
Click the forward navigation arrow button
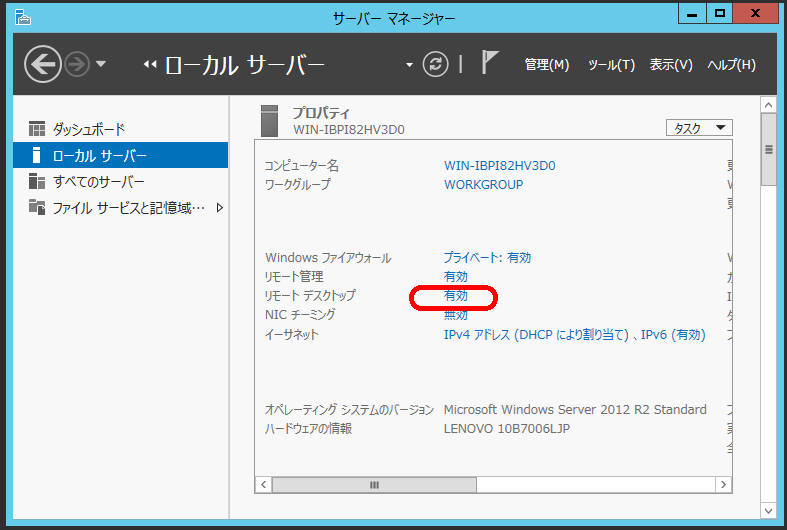(77, 65)
